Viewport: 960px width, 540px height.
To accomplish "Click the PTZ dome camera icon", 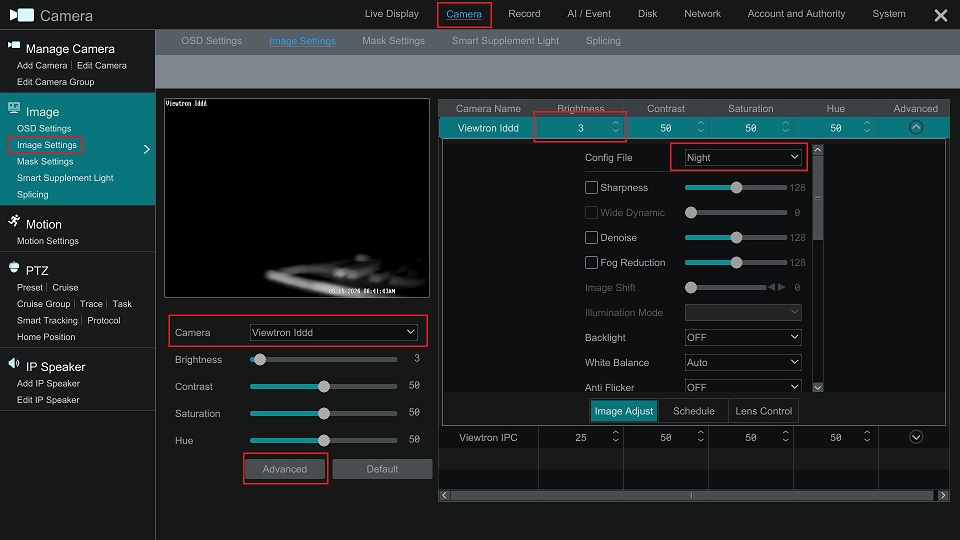I will pos(14,267).
